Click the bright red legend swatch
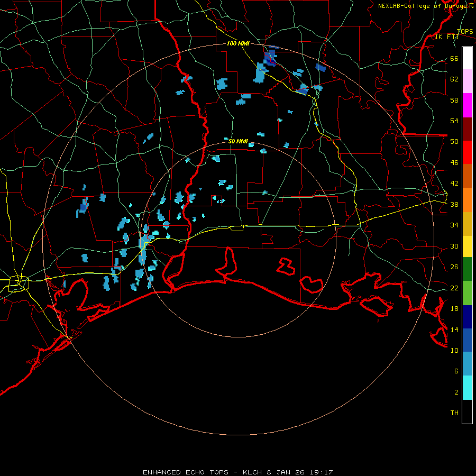This screenshot has width=476, height=476. [467, 152]
